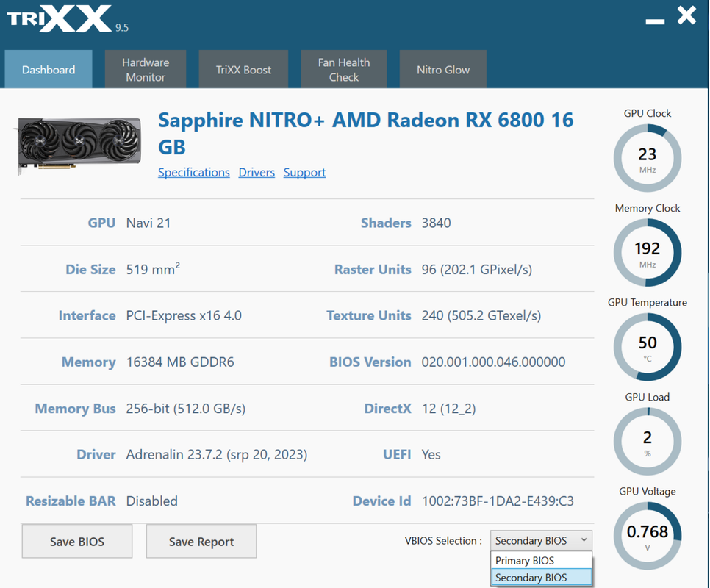Click the Die Size value 519 mm²
The height and width of the screenshot is (588, 710).
[153, 269]
